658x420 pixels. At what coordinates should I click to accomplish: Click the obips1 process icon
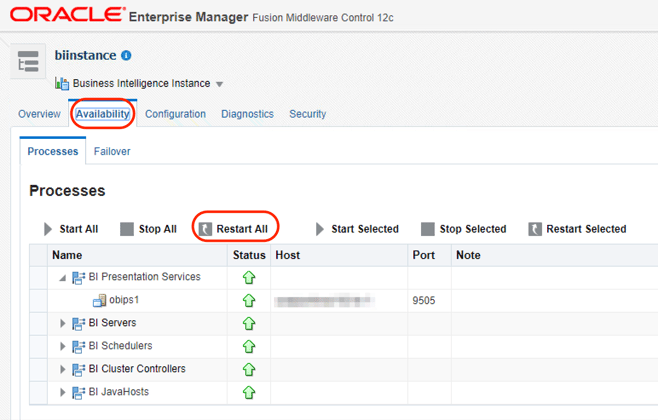99,300
